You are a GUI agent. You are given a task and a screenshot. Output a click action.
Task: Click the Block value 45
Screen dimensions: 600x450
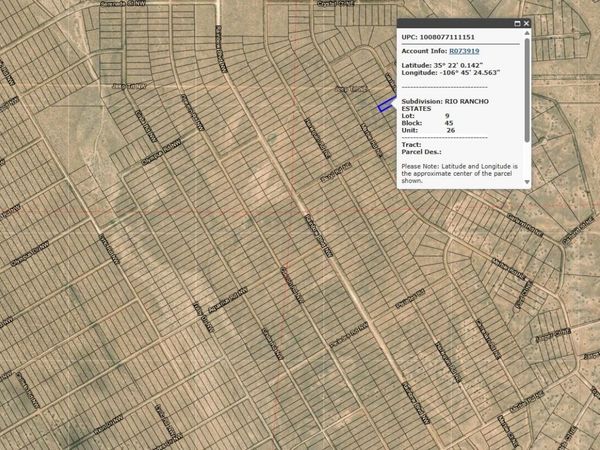tap(449, 123)
